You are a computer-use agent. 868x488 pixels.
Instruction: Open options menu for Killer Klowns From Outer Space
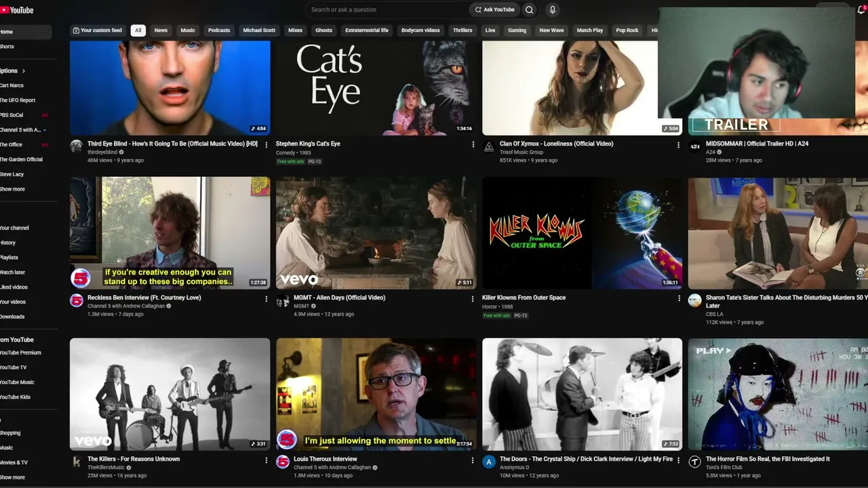point(679,298)
